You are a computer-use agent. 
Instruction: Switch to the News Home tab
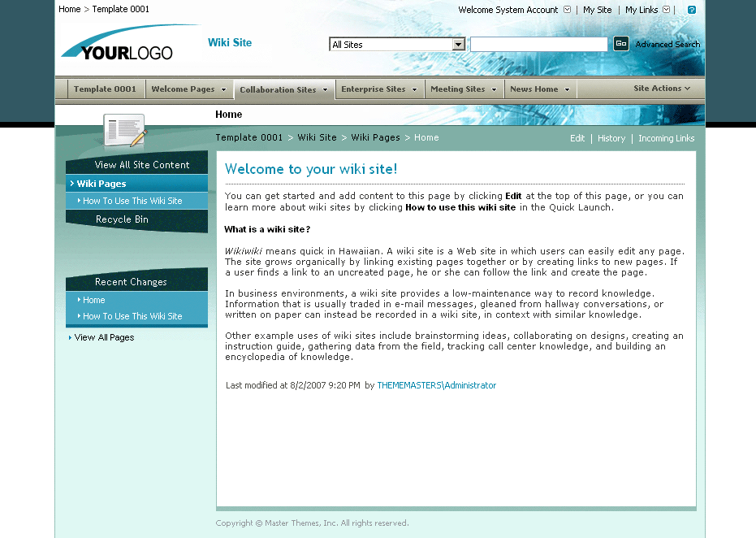pyautogui.click(x=532, y=89)
